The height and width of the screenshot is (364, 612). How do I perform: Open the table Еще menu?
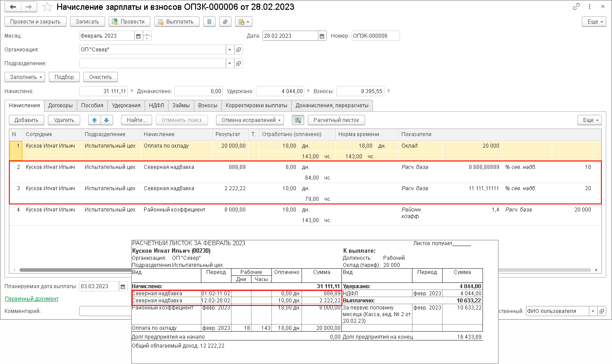coord(589,120)
